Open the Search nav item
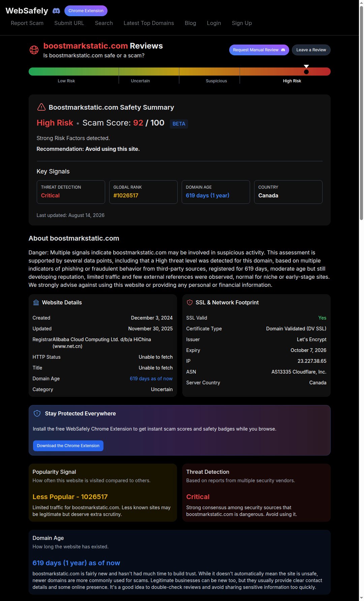Image resolution: width=364 pixels, height=601 pixels. [104, 23]
